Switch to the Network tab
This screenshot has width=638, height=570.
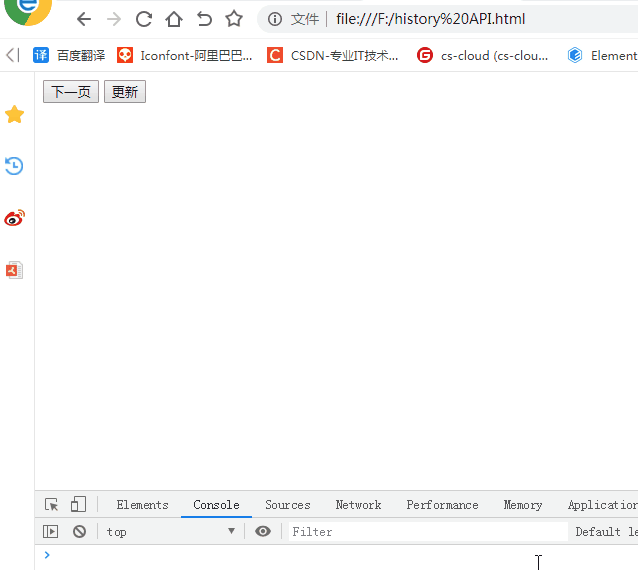tap(358, 505)
